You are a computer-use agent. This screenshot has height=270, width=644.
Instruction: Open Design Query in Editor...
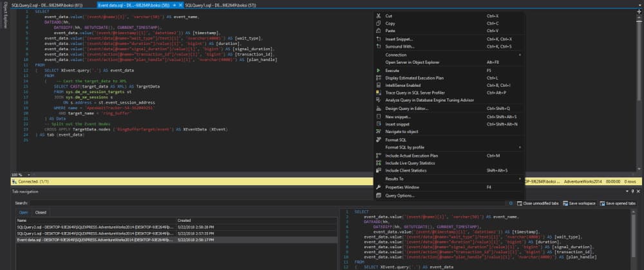click(449, 109)
